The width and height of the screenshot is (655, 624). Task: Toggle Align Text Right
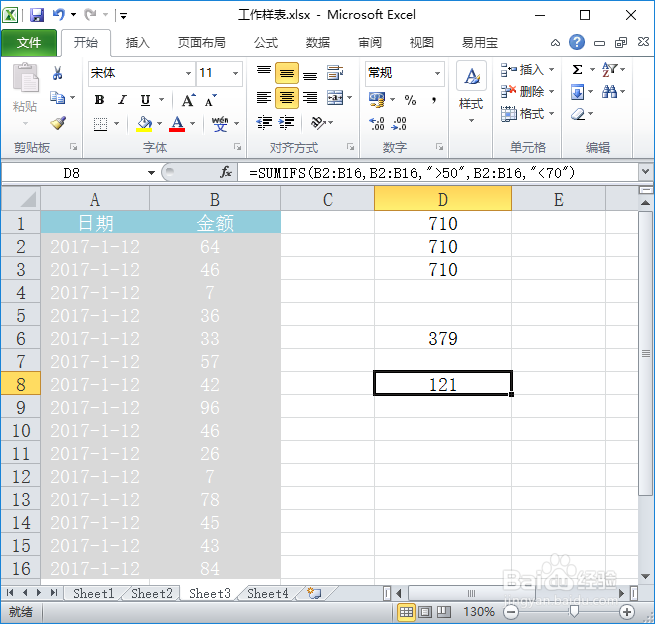click(x=310, y=98)
